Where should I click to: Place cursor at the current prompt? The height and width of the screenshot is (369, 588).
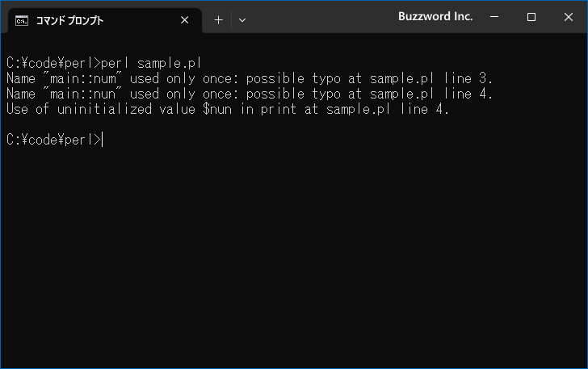(x=102, y=140)
